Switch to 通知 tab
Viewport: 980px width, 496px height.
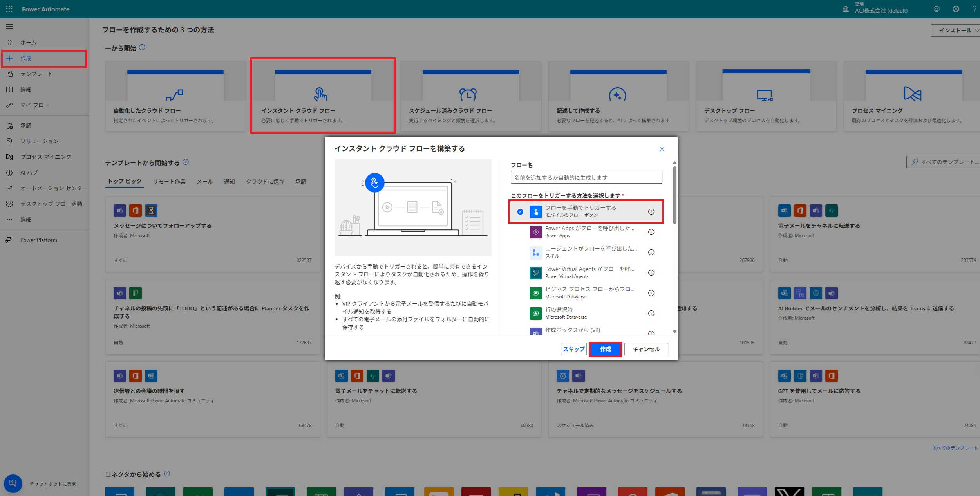229,182
